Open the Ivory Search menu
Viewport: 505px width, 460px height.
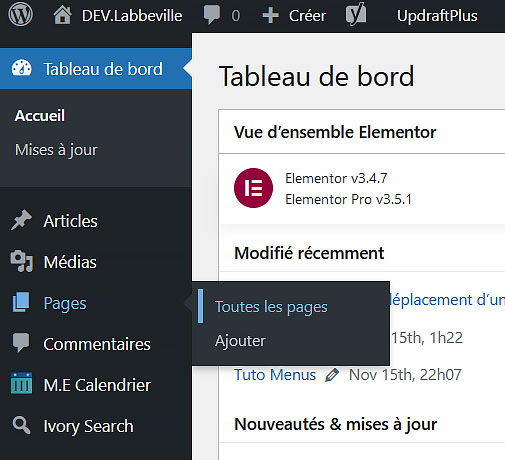coord(88,426)
